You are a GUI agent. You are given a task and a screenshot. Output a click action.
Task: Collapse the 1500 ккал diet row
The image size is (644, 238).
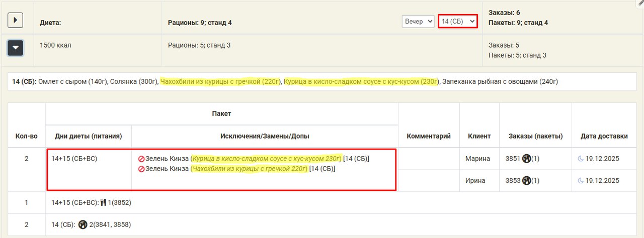point(16,48)
